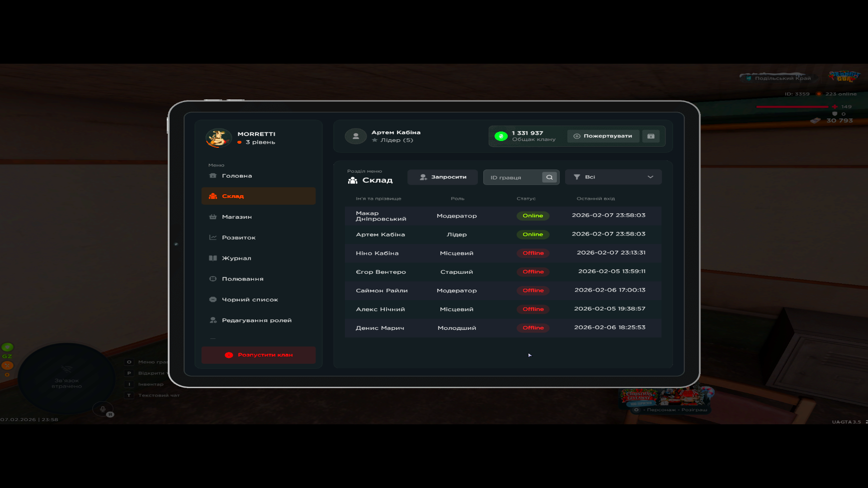Open the Всі filter dropdown
The image size is (868, 488).
click(x=613, y=177)
